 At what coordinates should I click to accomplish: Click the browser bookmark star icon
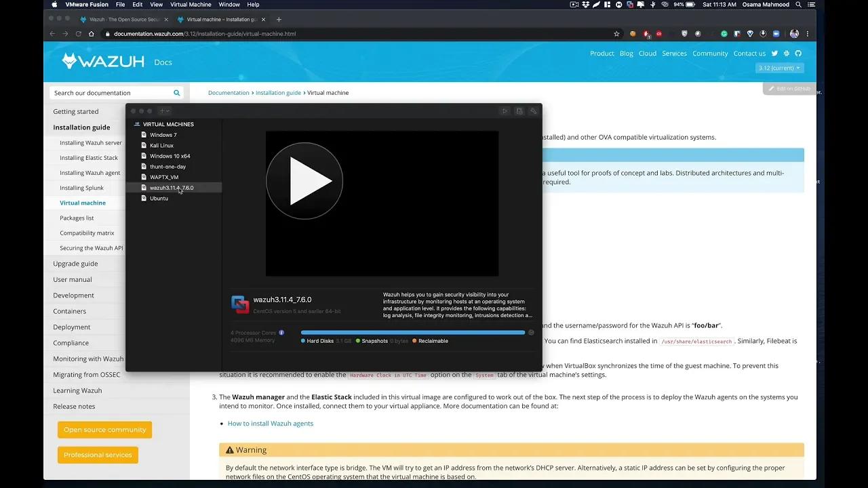[616, 33]
